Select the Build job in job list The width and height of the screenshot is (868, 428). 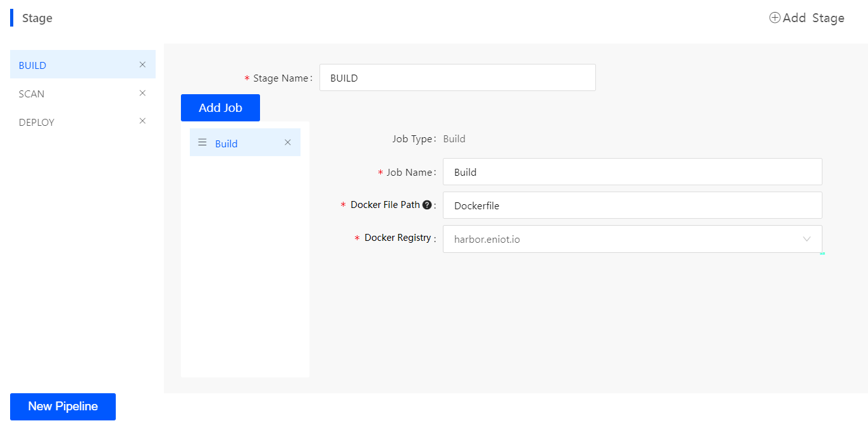pyautogui.click(x=226, y=144)
